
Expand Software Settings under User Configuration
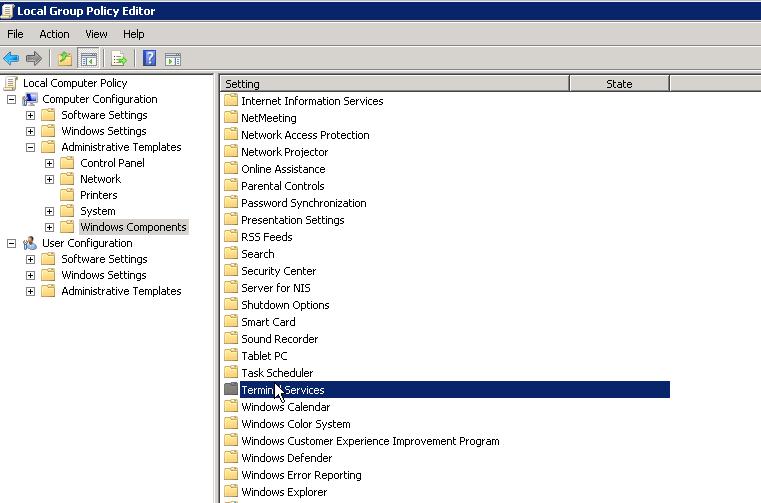(x=31, y=260)
